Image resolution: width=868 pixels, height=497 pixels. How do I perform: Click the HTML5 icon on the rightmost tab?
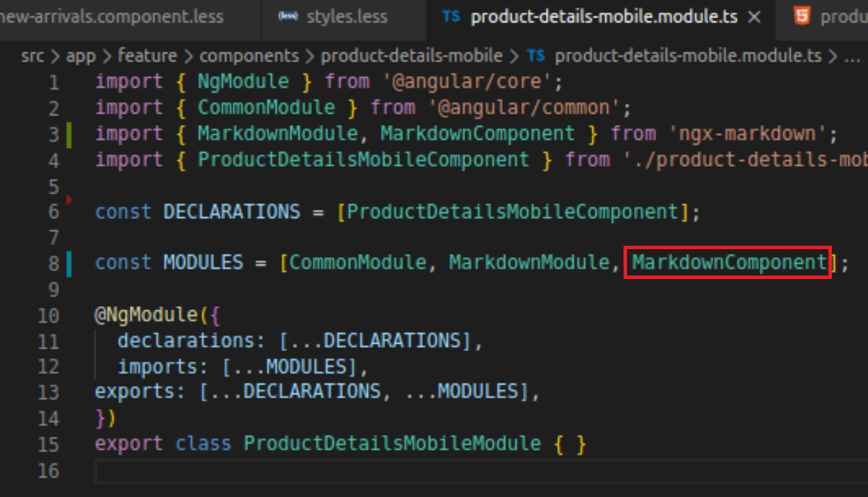point(802,15)
